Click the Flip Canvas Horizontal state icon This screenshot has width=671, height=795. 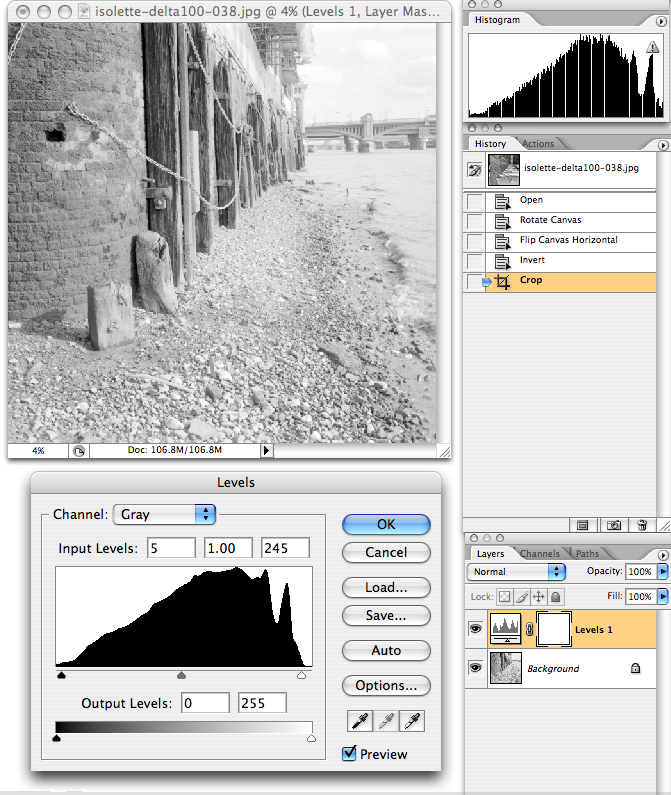tap(503, 242)
